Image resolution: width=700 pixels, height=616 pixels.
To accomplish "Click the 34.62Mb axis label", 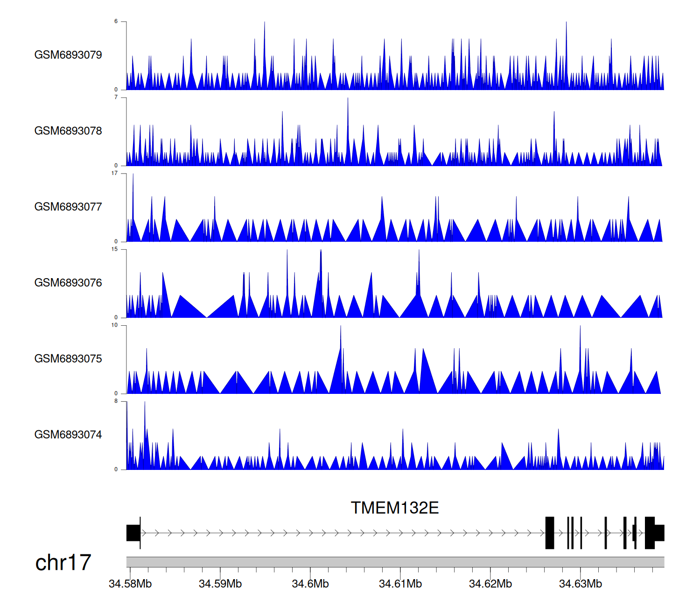I will tap(490, 584).
